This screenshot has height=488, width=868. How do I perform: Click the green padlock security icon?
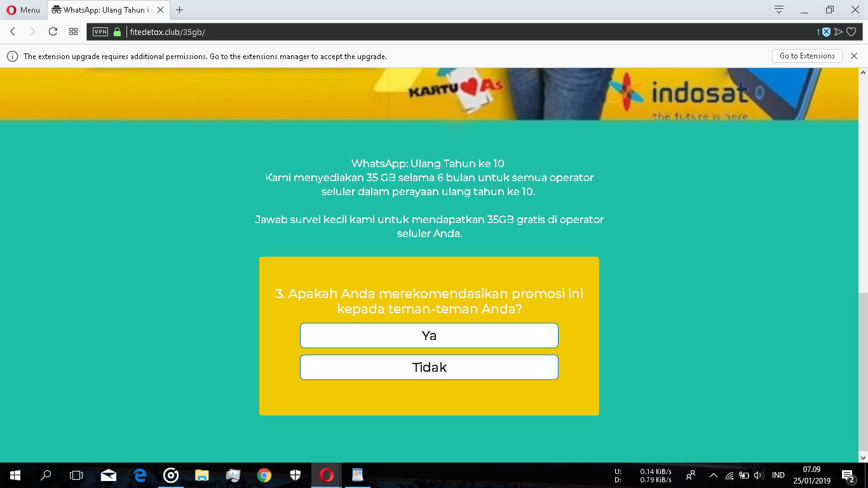pyautogui.click(x=117, y=32)
